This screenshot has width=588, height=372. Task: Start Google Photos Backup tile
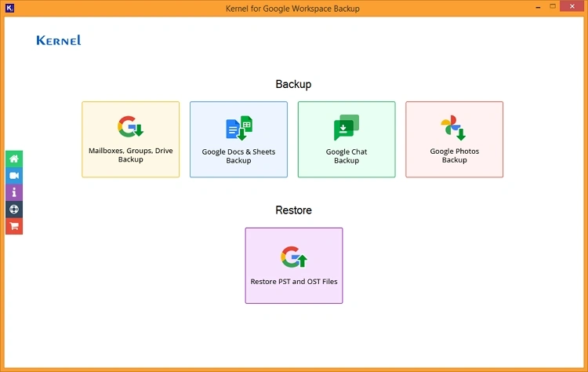[x=454, y=139]
